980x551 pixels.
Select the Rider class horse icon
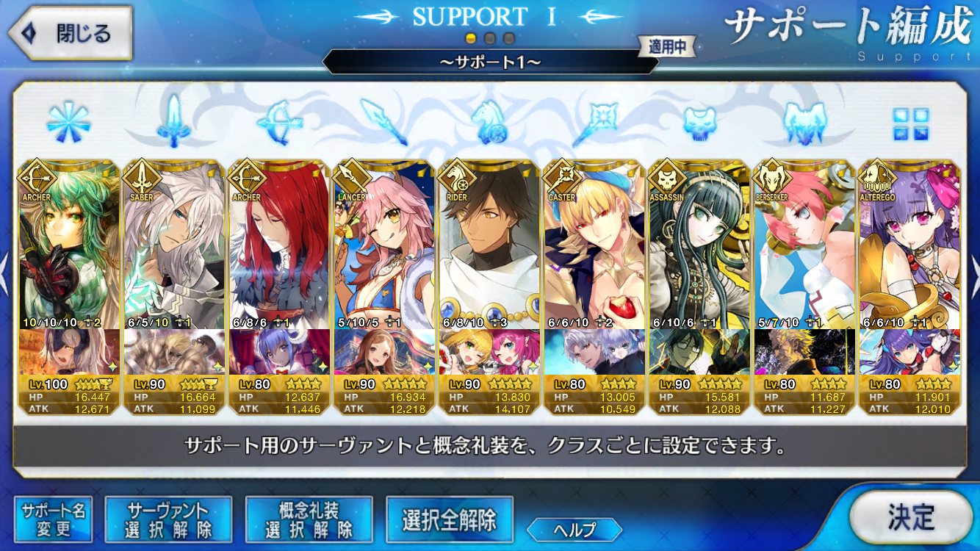point(489,122)
